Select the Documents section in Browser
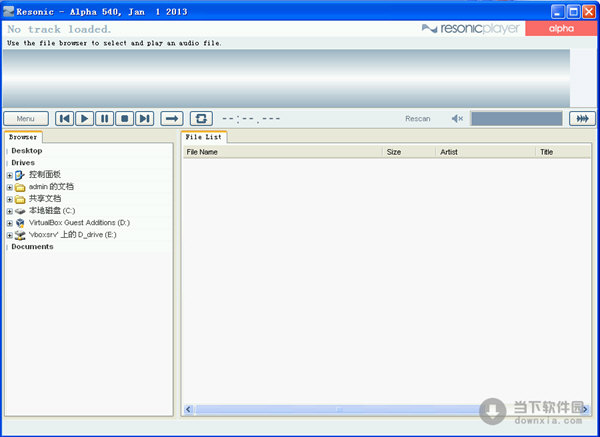 33,247
